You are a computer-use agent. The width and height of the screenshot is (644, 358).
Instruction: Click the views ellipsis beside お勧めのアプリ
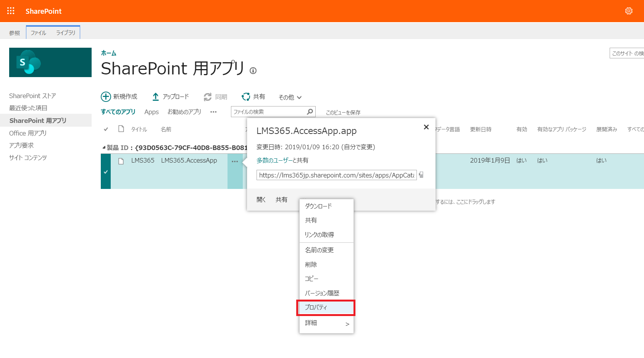(213, 112)
